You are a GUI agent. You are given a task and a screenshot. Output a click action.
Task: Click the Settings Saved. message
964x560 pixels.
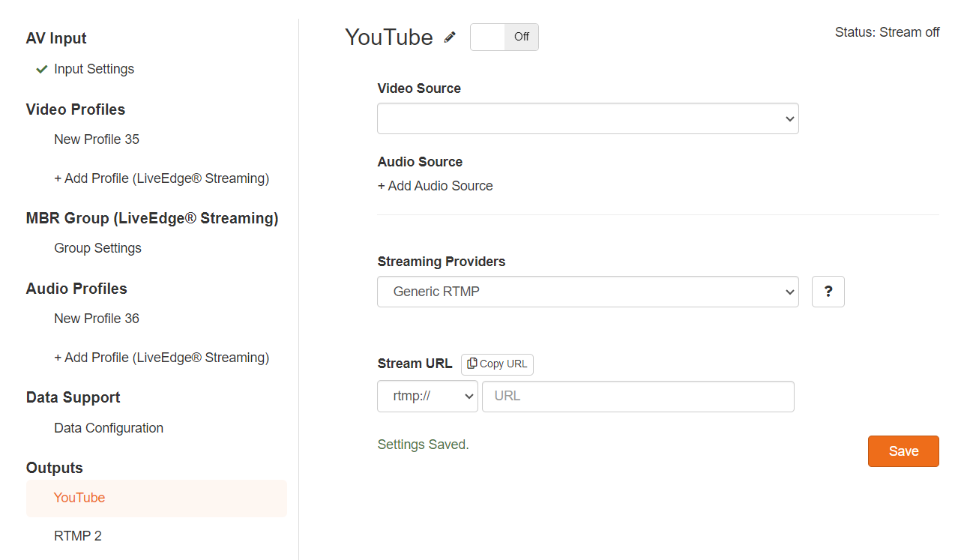[x=423, y=445]
